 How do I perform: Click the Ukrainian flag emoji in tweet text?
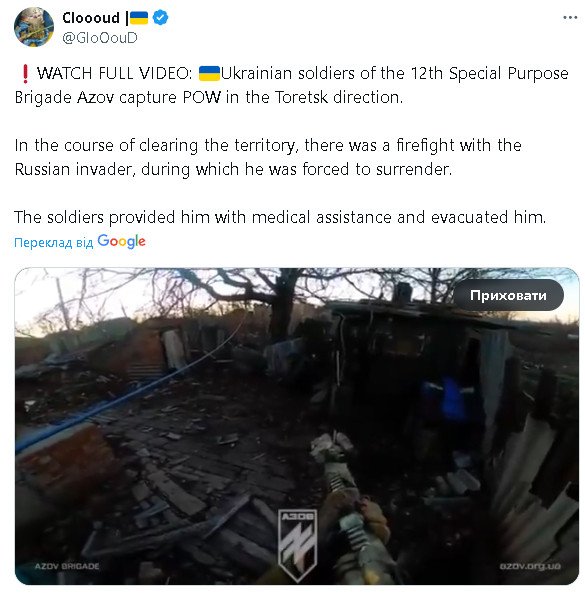click(209, 73)
